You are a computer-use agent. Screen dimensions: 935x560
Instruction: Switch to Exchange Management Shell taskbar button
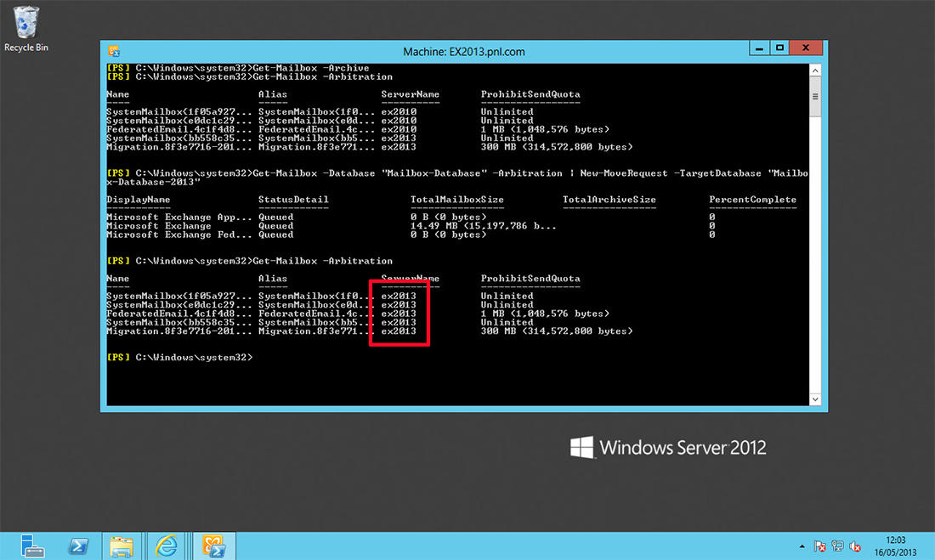213,546
